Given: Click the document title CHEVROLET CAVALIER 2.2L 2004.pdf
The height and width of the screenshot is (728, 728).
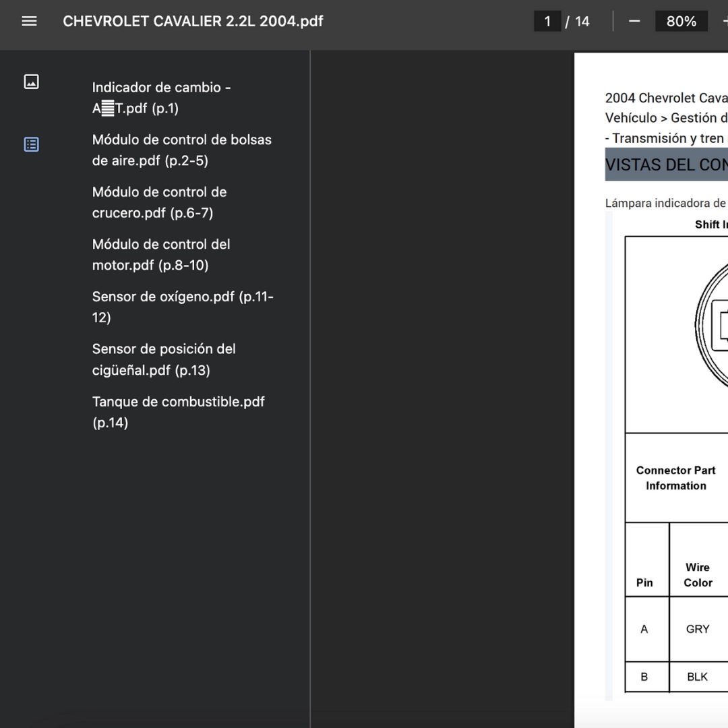Looking at the screenshot, I should pyautogui.click(x=193, y=22).
